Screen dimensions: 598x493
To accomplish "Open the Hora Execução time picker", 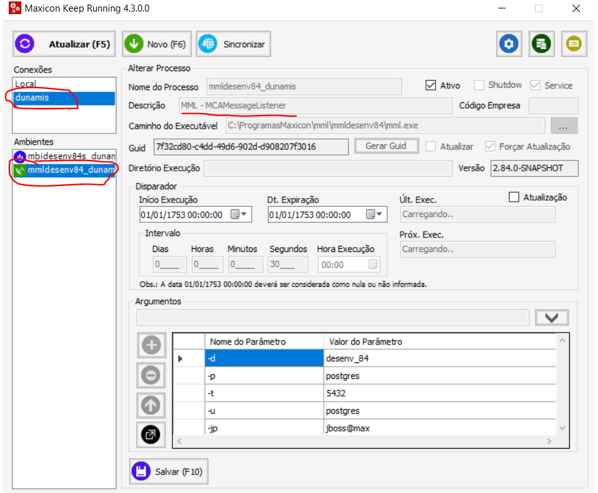I will click(x=373, y=264).
